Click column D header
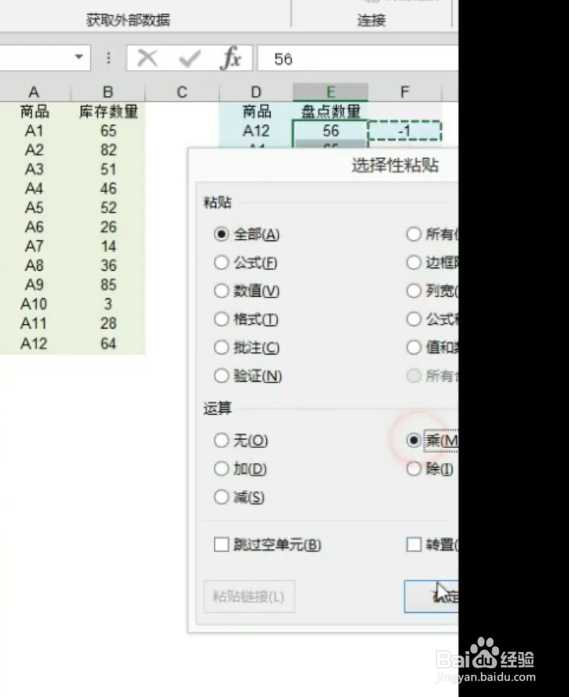Image resolution: width=569 pixels, height=697 pixels. 256,92
